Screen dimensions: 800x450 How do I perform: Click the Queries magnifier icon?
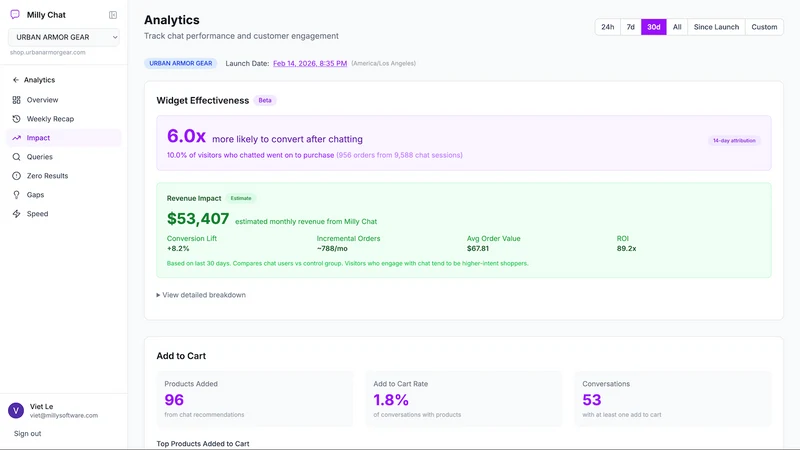[16, 157]
